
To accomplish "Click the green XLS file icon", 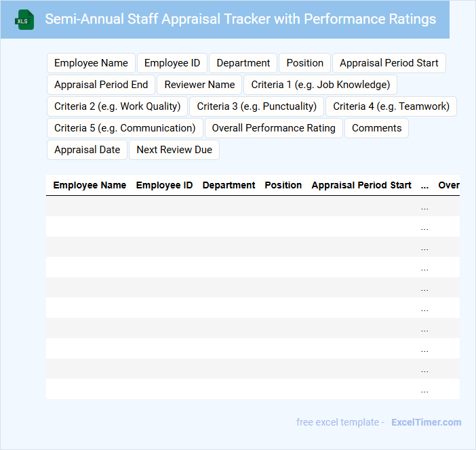I will point(24,20).
